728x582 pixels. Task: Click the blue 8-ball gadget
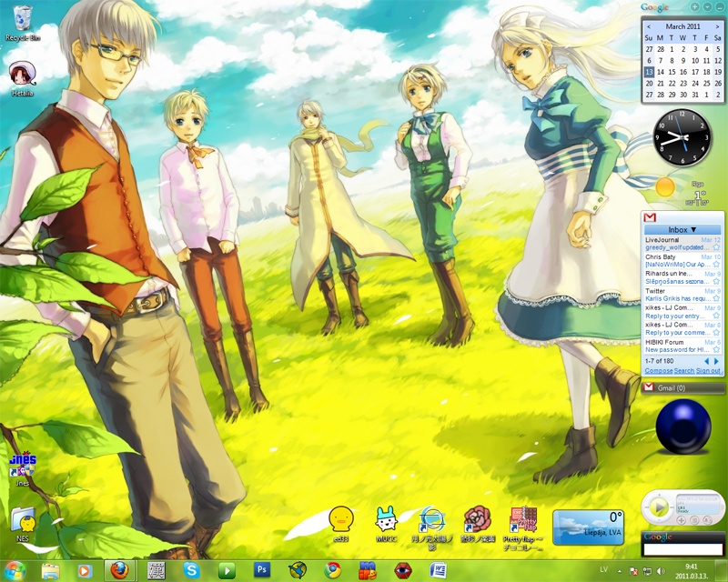(x=683, y=427)
